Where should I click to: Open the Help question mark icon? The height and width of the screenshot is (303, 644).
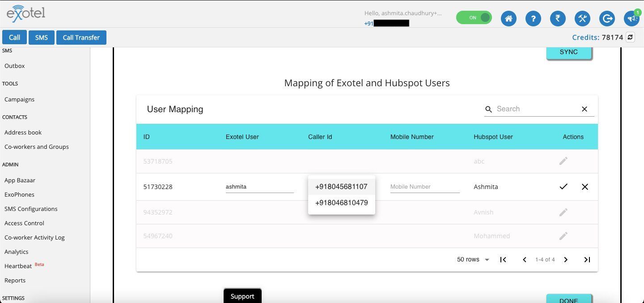[x=533, y=18]
